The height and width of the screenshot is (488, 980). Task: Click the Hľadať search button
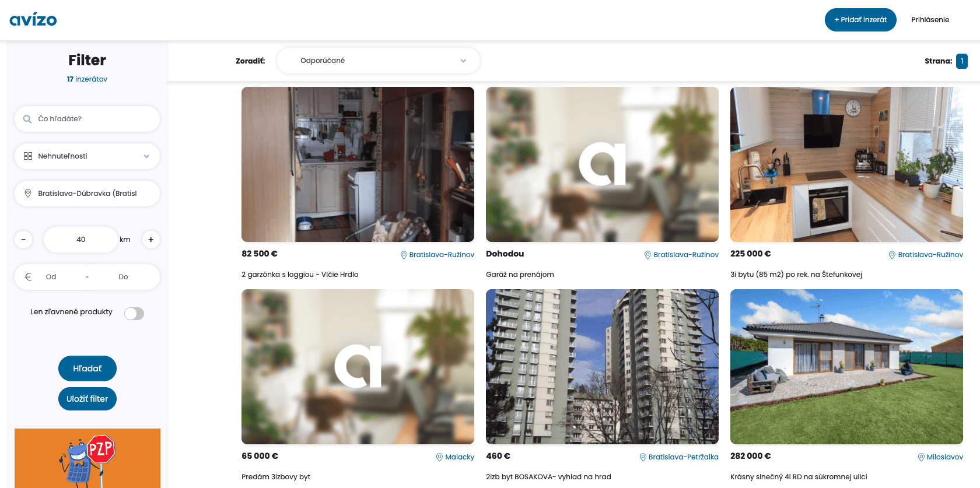pyautogui.click(x=87, y=368)
